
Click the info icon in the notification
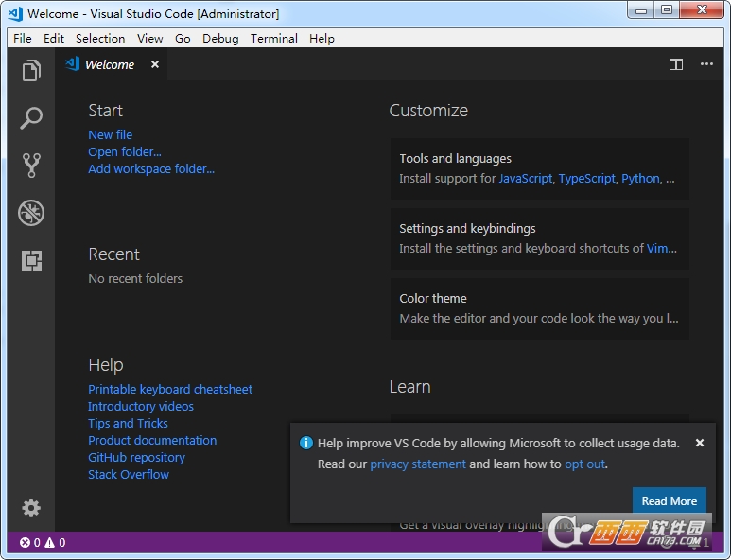click(305, 443)
